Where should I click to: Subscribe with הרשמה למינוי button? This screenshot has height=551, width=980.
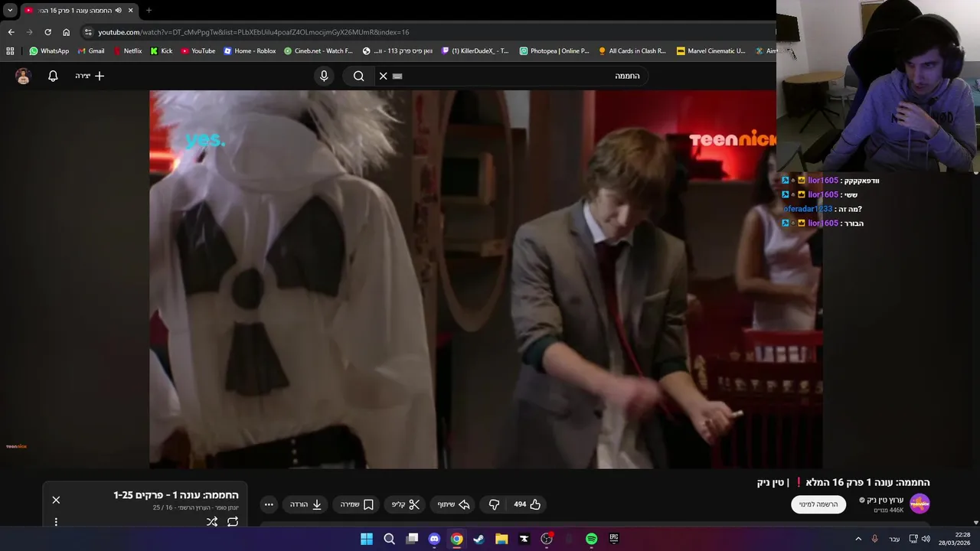point(818,504)
